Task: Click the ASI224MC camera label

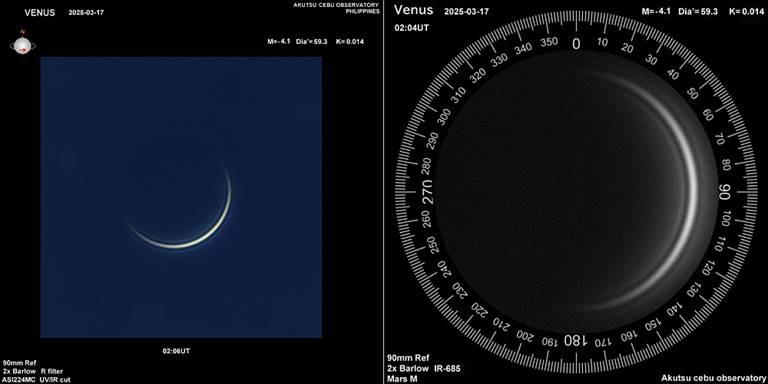Action: [x=19, y=379]
